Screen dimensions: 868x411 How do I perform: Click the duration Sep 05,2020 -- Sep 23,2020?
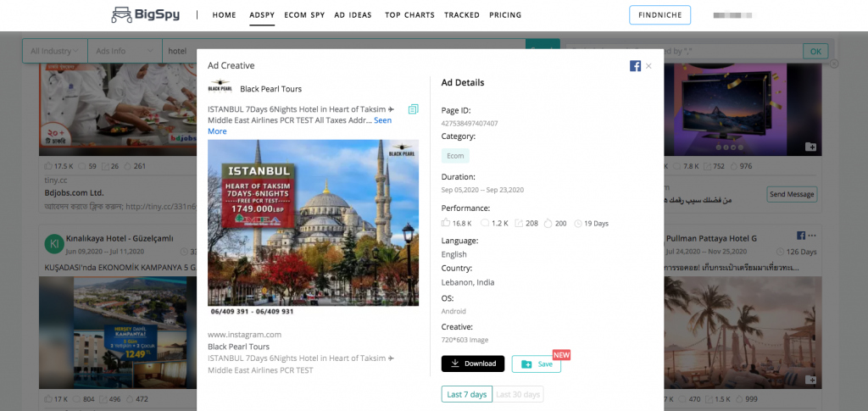[x=482, y=190]
